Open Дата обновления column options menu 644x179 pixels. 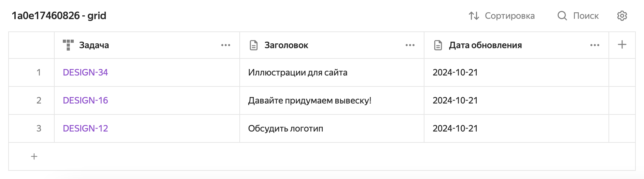pyautogui.click(x=595, y=45)
